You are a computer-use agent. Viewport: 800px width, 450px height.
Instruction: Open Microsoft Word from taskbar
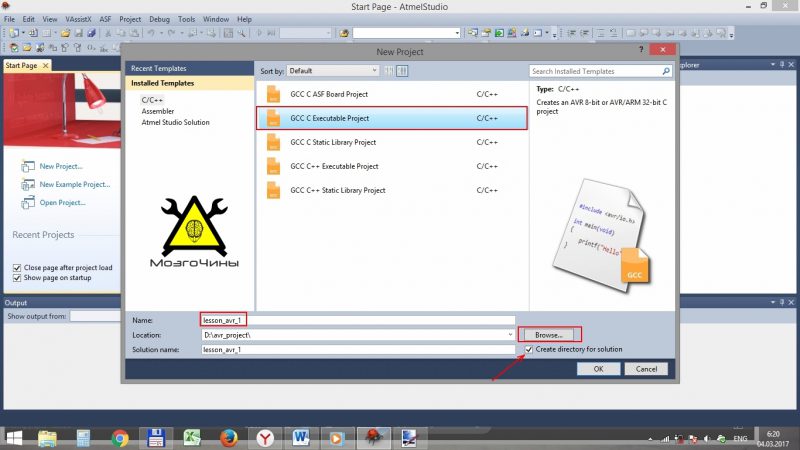301,438
